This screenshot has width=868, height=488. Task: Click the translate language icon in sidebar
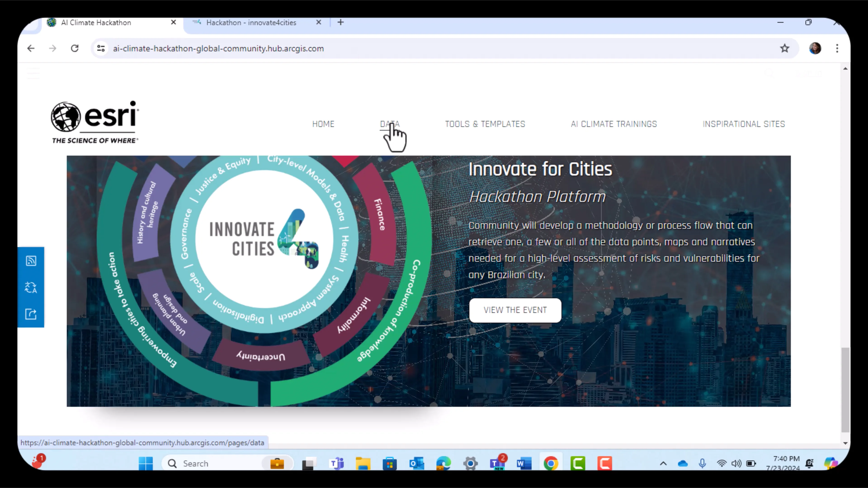pos(31,287)
